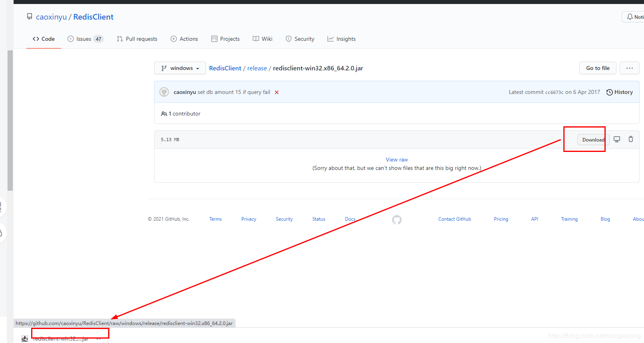Open the Pull requests tab

point(137,39)
